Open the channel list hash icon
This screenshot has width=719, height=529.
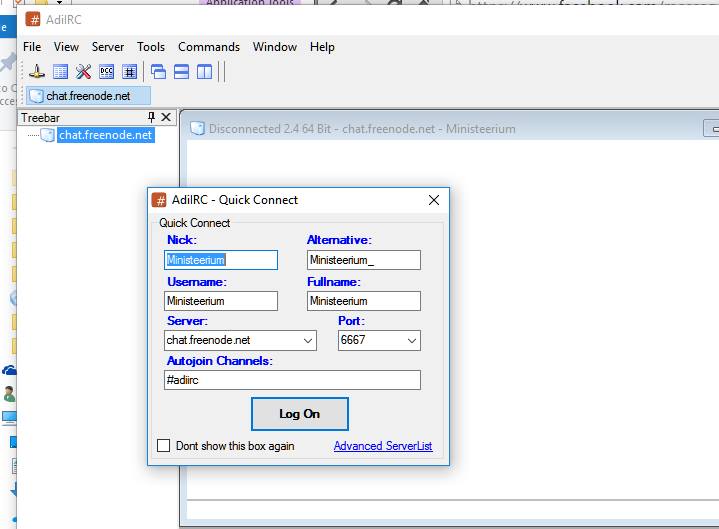click(x=130, y=72)
